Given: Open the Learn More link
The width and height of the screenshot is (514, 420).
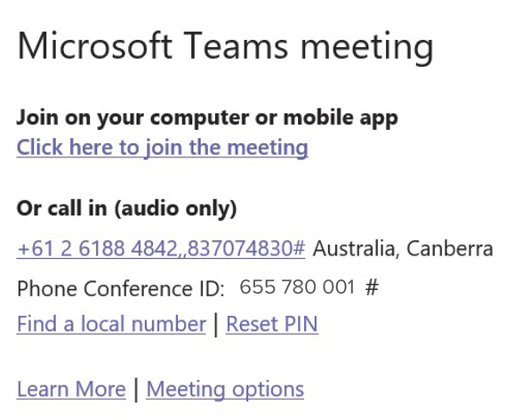Looking at the screenshot, I should (71, 389).
